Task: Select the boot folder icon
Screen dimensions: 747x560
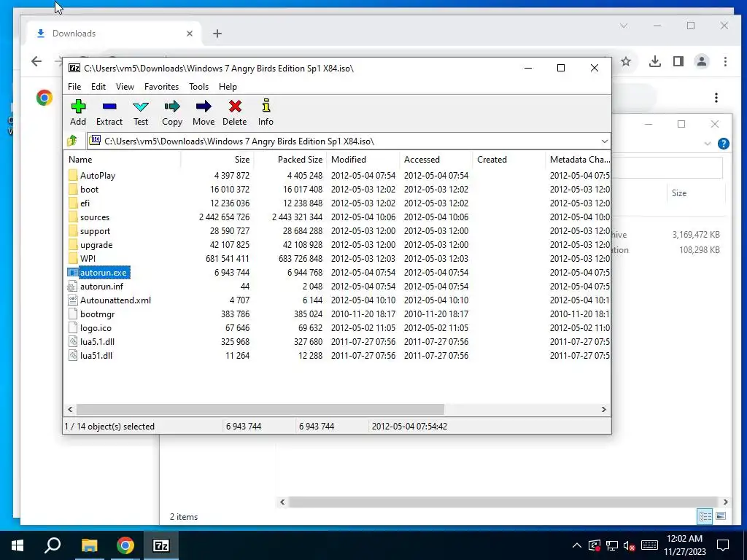Action: pyautogui.click(x=73, y=189)
